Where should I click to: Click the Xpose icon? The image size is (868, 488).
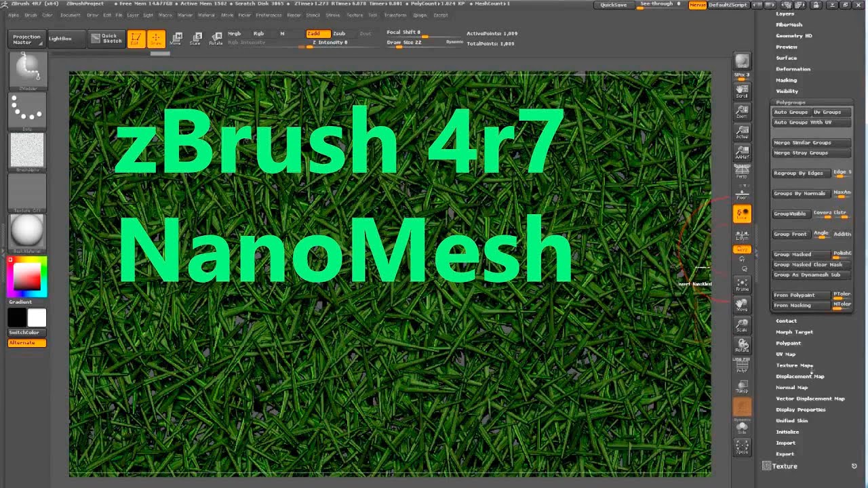743,447
